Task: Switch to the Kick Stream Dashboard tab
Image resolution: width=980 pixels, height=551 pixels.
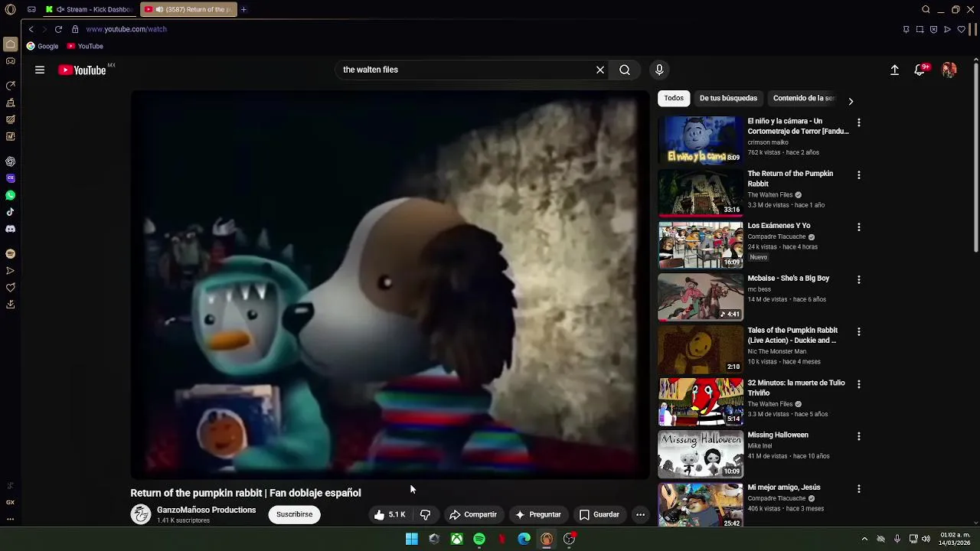Action: click(x=90, y=9)
